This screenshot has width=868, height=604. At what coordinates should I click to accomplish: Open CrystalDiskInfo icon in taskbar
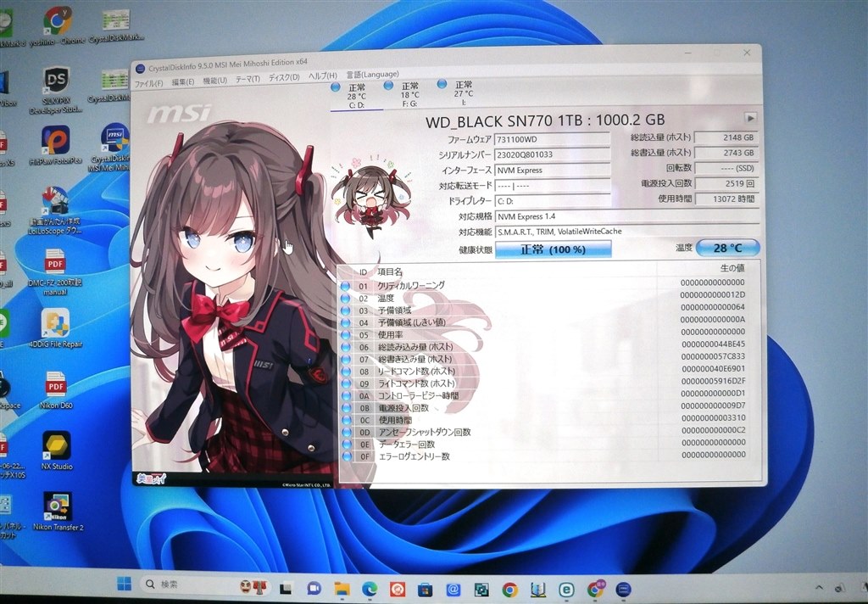(623, 590)
